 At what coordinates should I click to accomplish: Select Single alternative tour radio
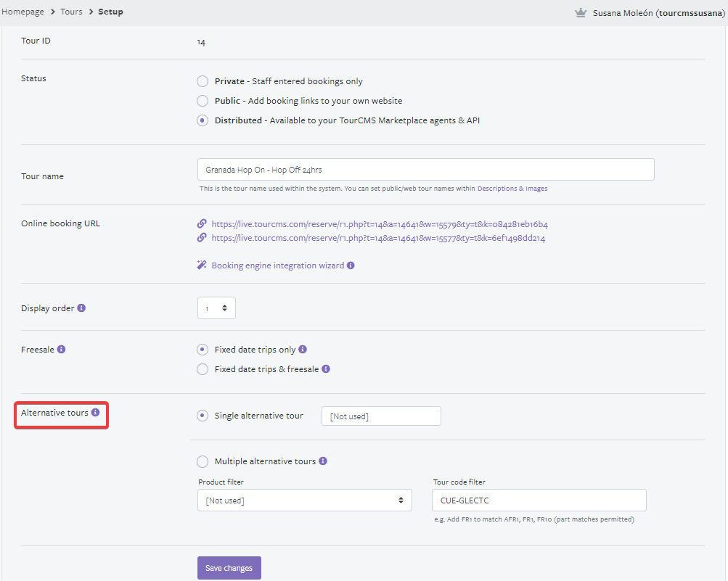coord(203,416)
